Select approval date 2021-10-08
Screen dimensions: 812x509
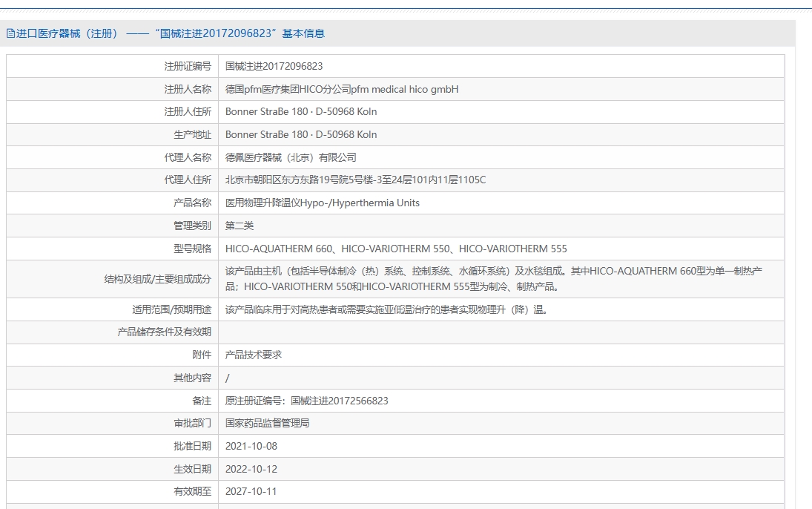tap(251, 446)
